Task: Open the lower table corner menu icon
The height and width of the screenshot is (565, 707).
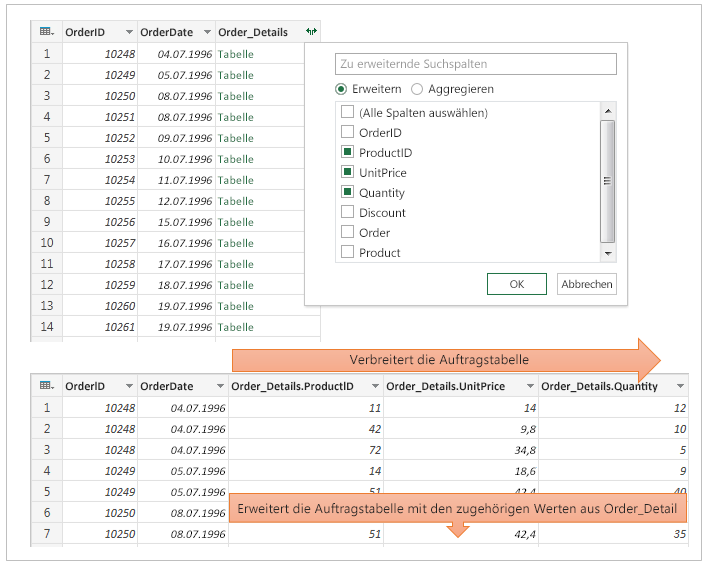Action: tap(47, 386)
